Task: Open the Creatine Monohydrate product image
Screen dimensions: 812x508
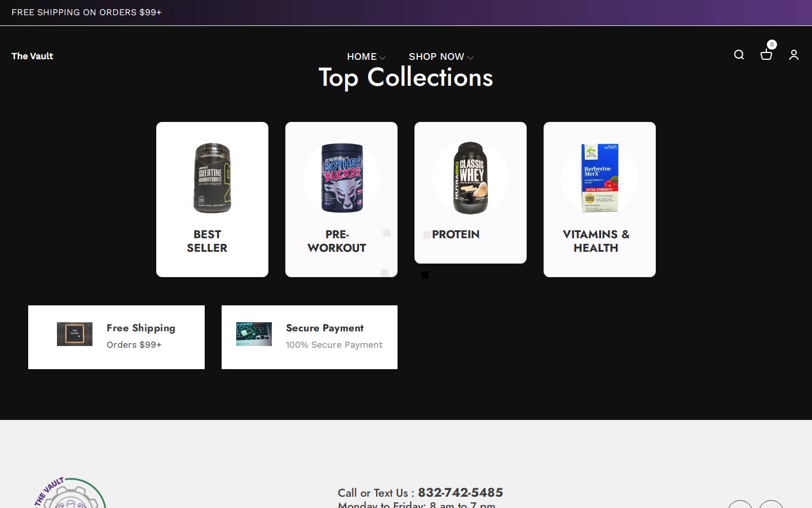Action: click(212, 178)
